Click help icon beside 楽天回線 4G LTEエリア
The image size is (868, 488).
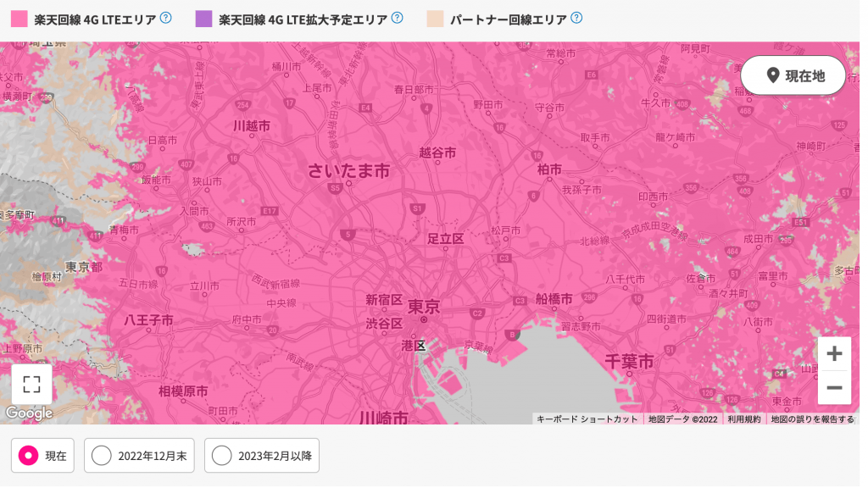point(166,18)
